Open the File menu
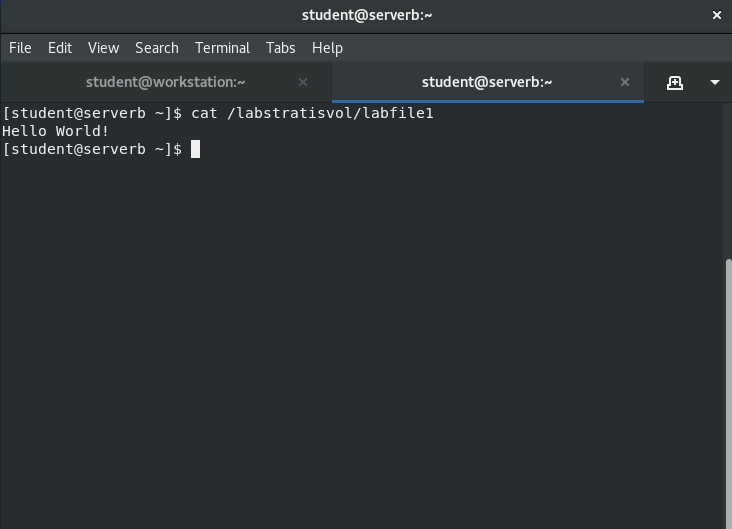The height and width of the screenshot is (529, 732). (20, 48)
